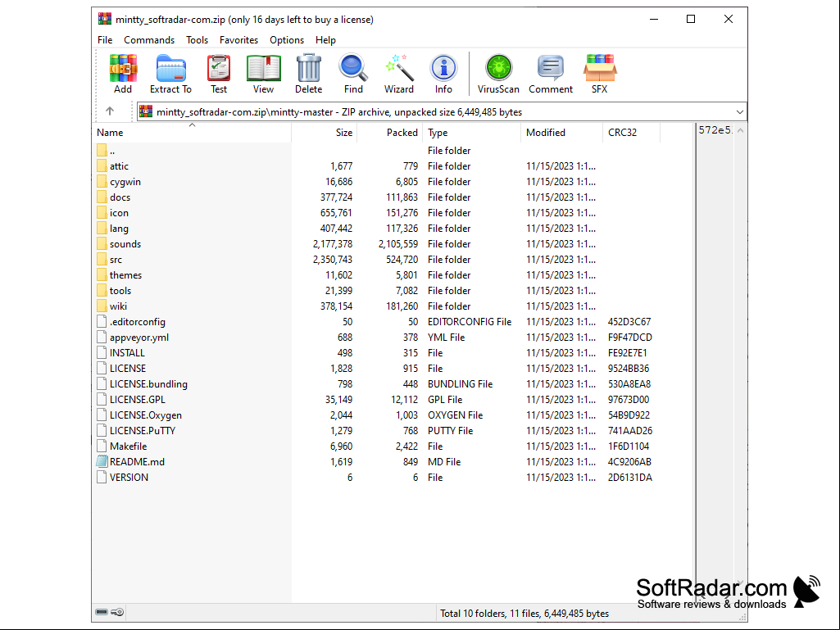Select the README.md file icon

tap(102, 461)
